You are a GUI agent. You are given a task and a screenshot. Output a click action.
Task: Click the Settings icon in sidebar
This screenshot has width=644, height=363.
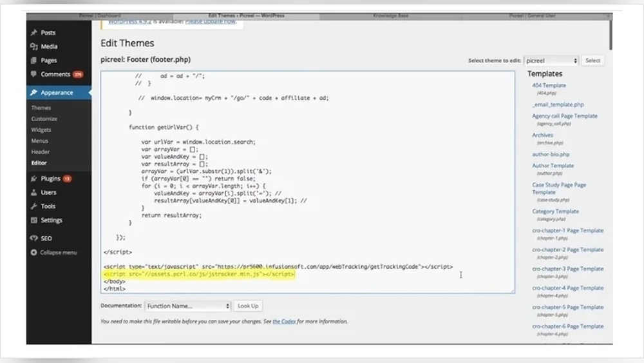(33, 221)
